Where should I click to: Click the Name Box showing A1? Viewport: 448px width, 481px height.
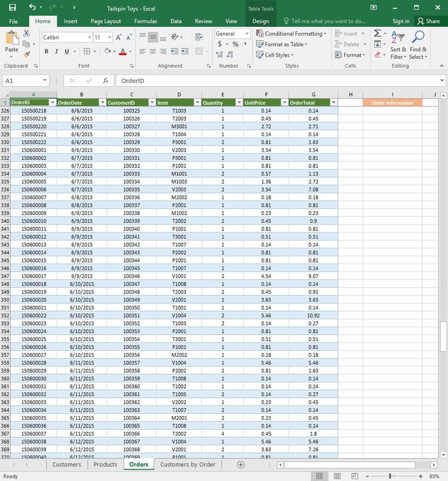(22, 81)
